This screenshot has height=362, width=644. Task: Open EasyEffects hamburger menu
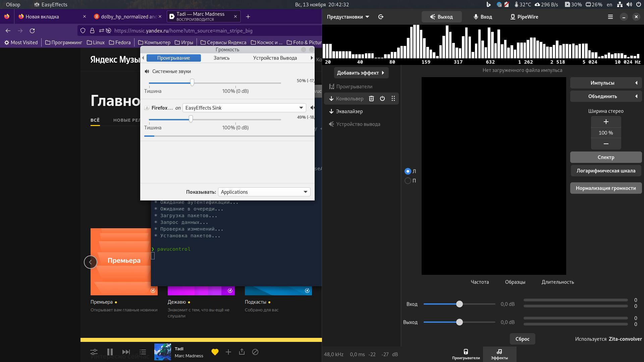pyautogui.click(x=610, y=17)
